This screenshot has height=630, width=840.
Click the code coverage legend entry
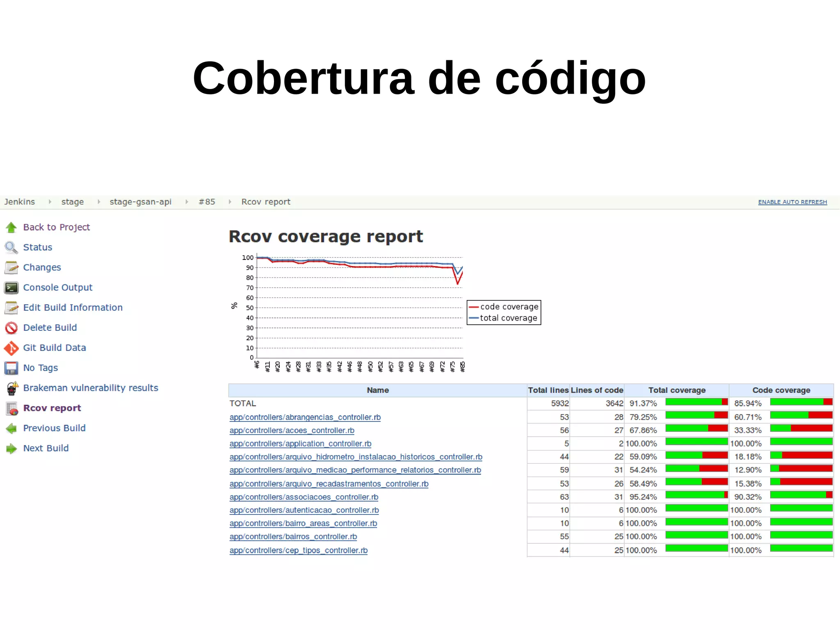coord(504,307)
